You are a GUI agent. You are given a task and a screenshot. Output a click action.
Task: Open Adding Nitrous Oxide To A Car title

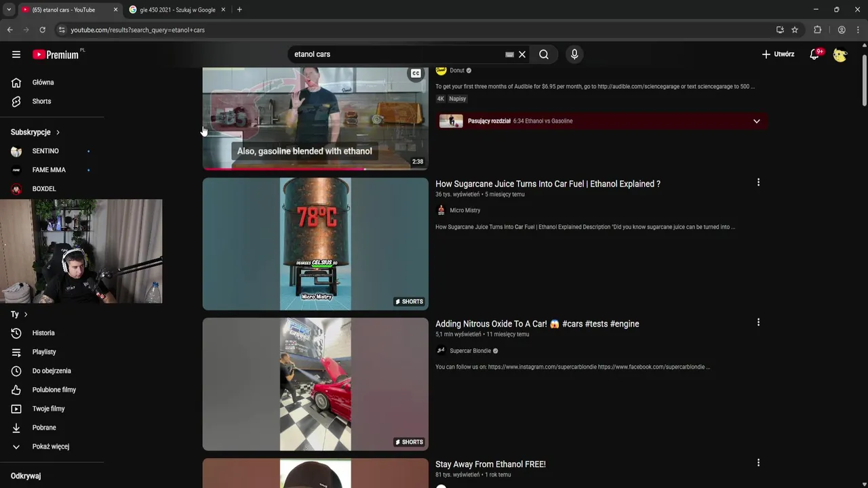[537, 324]
